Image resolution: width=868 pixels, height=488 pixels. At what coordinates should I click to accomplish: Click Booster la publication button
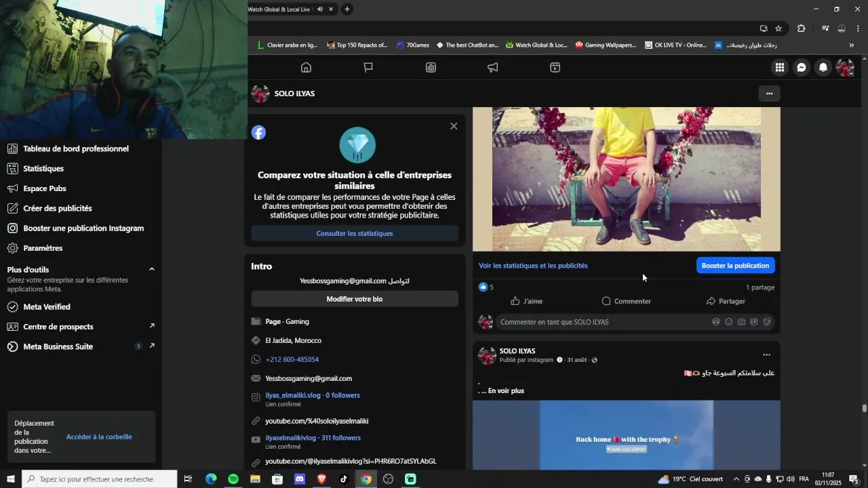click(x=735, y=266)
